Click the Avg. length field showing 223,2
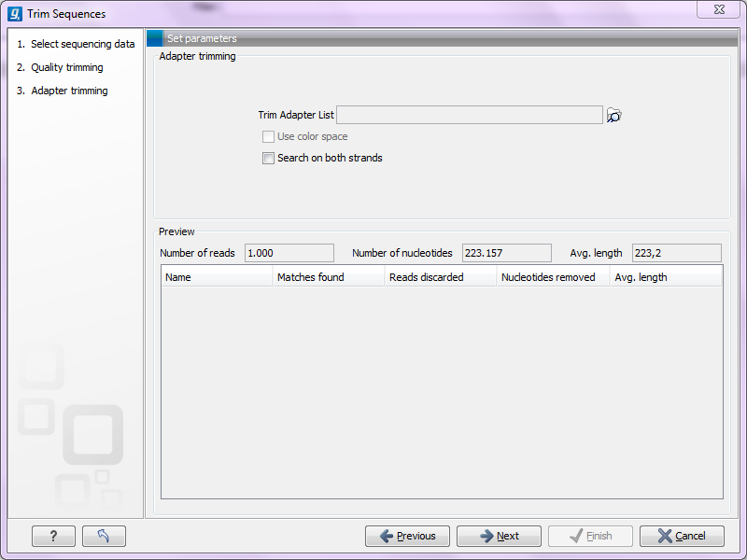The image size is (747, 560). click(x=676, y=253)
